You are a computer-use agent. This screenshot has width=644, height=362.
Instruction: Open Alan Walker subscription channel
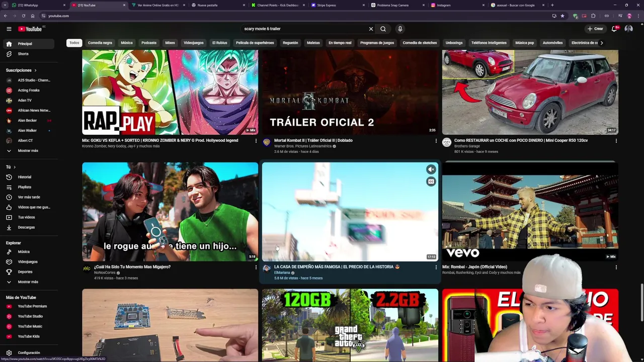coord(29,130)
